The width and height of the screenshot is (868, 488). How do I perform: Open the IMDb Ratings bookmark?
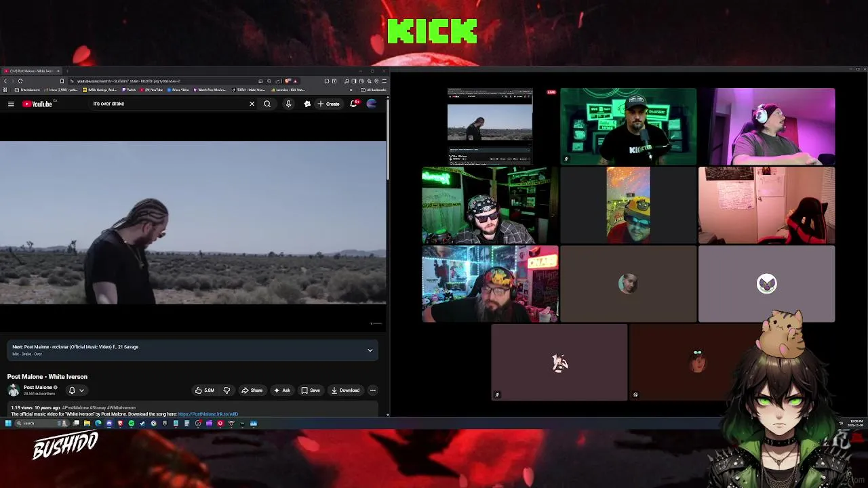click(x=100, y=89)
